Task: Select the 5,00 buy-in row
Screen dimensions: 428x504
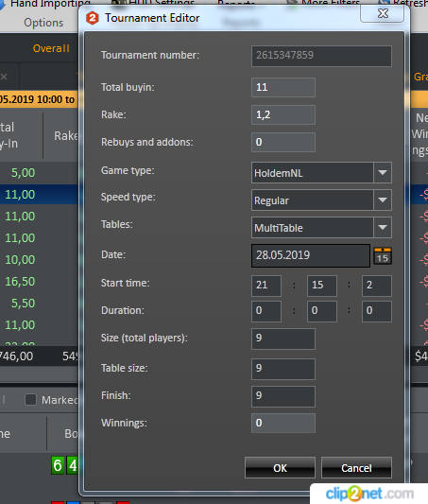Action: coord(39,173)
